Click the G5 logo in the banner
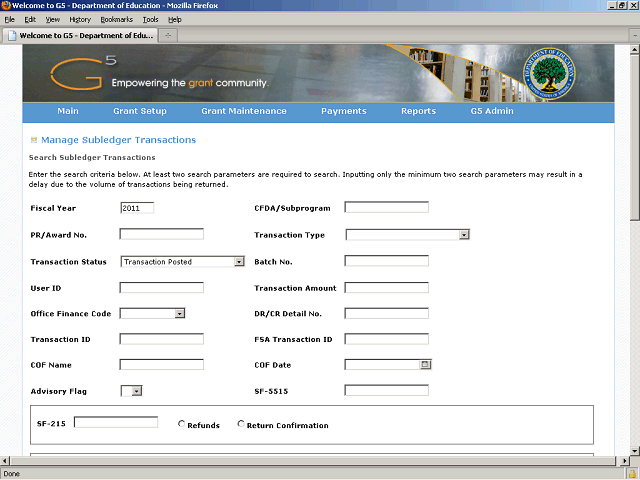640x480 pixels. coord(83,73)
